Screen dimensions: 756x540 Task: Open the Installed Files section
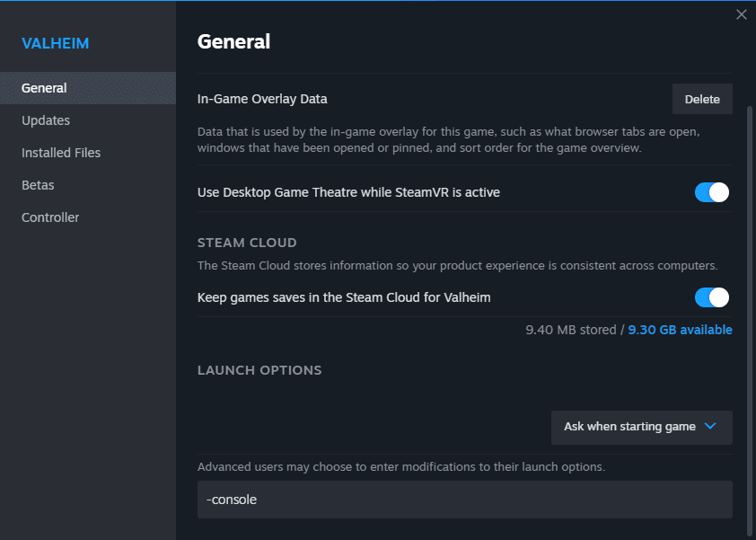point(88,153)
